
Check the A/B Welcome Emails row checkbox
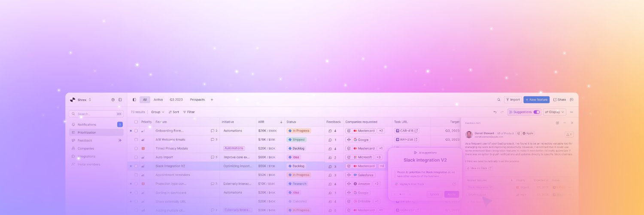[136, 140]
